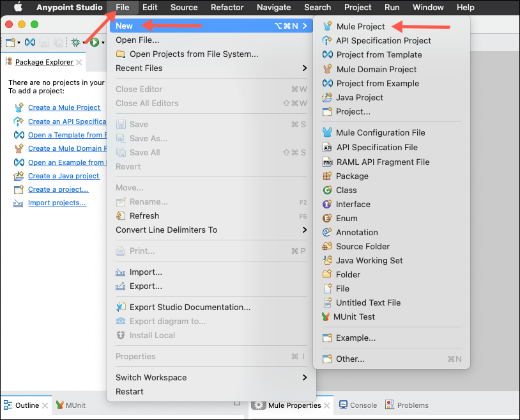Viewport: 520px width, 420px height.
Task: Click the Project from Template icon
Action: pyautogui.click(x=328, y=54)
